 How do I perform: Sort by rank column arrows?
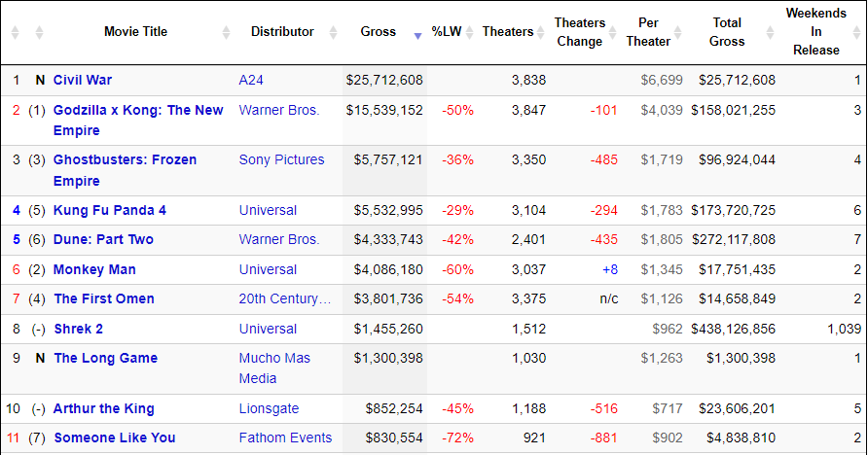click(x=15, y=32)
